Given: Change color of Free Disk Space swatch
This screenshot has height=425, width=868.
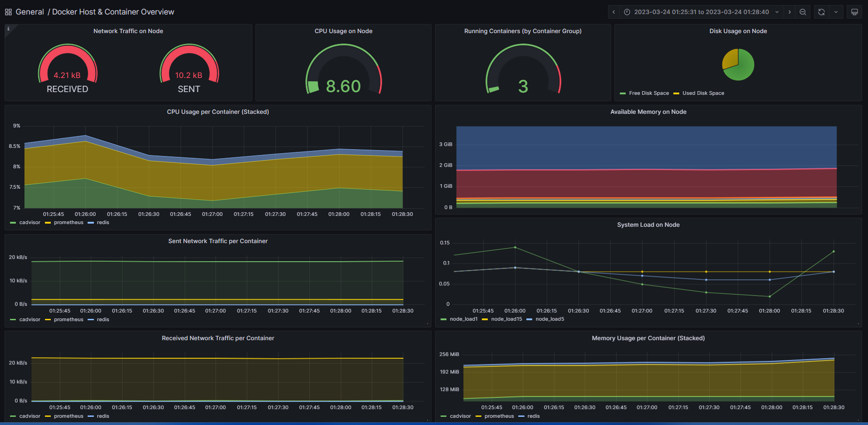Looking at the screenshot, I should click(x=623, y=93).
